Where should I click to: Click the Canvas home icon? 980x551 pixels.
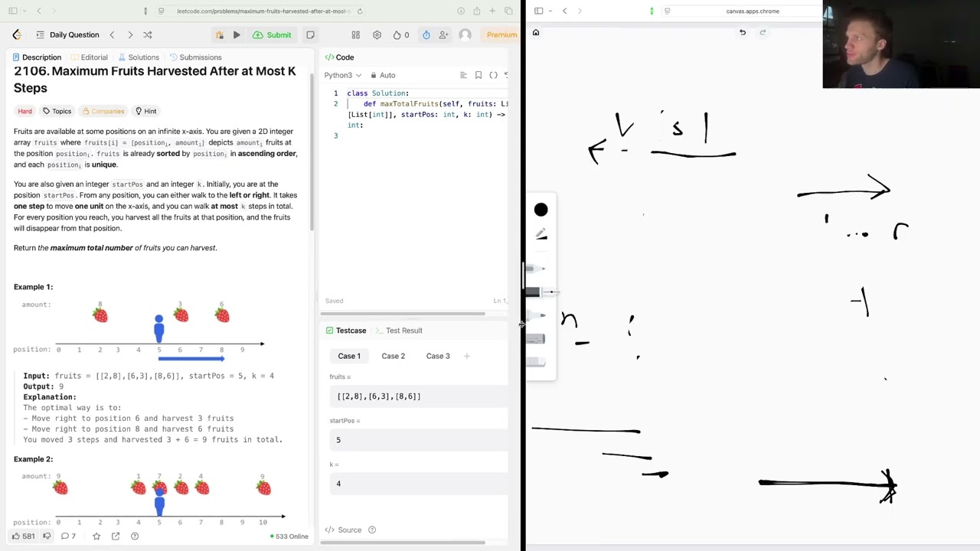(536, 32)
